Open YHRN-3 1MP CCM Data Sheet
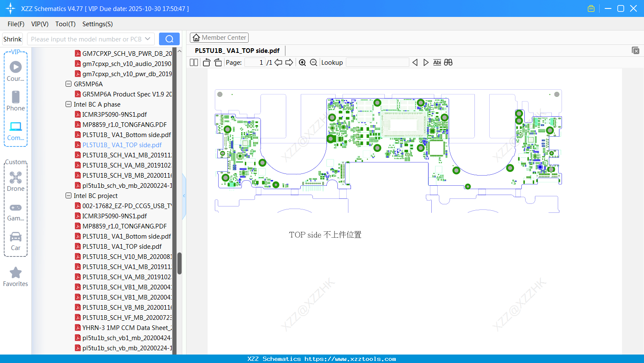 [x=123, y=327]
